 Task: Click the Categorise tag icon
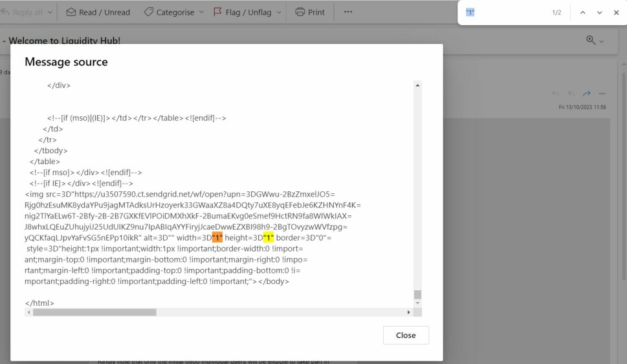click(x=148, y=12)
